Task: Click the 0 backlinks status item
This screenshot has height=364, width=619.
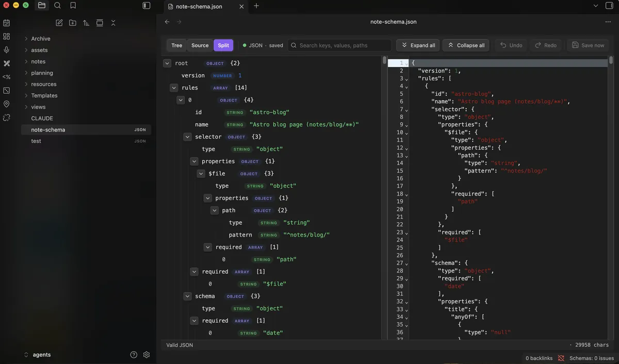Action: [x=539, y=358]
